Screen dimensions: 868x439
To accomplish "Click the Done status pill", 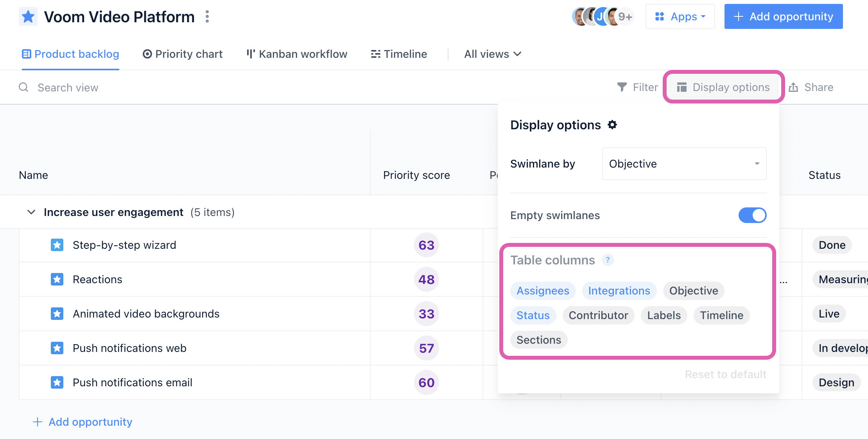I will pyautogui.click(x=832, y=245).
